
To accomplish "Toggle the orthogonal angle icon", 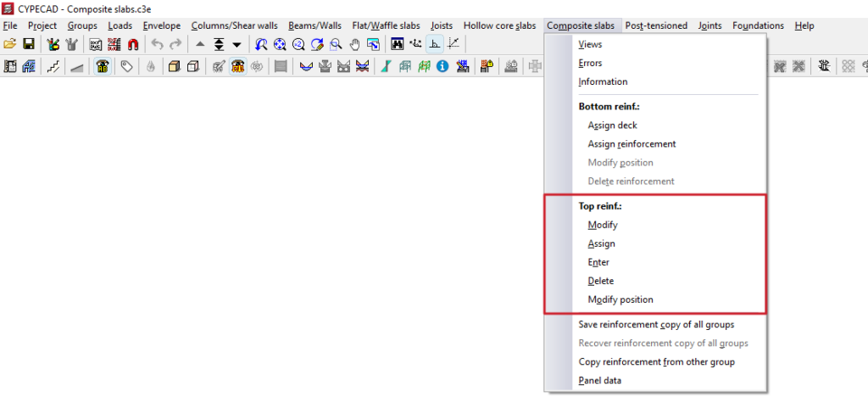I will [x=435, y=44].
